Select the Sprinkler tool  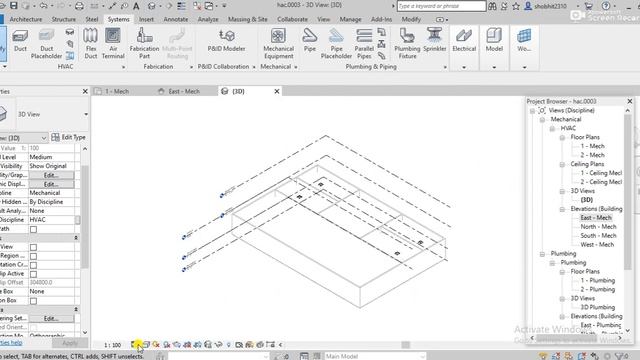tap(434, 41)
